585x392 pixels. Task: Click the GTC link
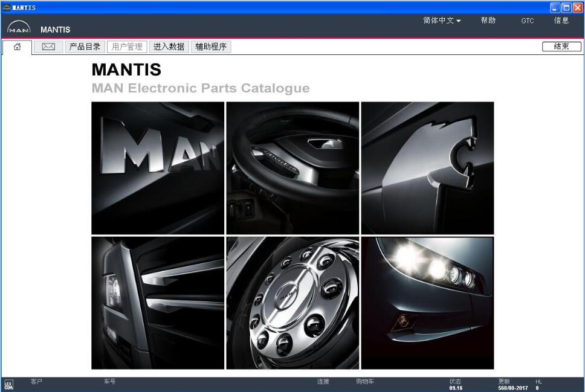tap(527, 20)
